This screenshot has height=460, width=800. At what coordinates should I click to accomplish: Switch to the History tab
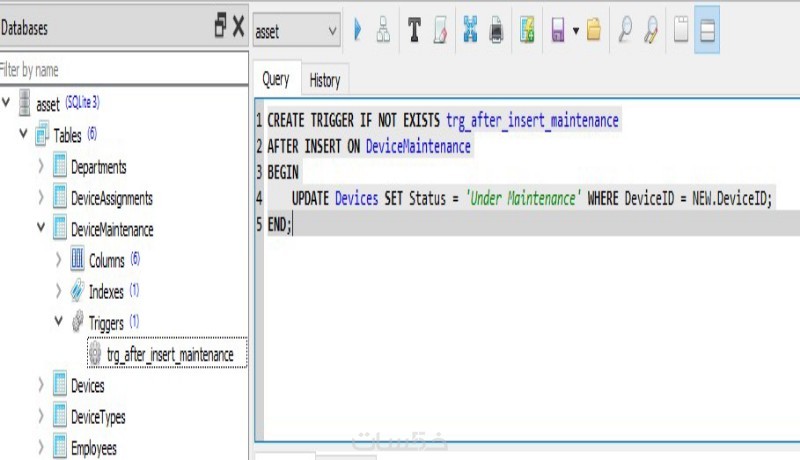(x=324, y=80)
